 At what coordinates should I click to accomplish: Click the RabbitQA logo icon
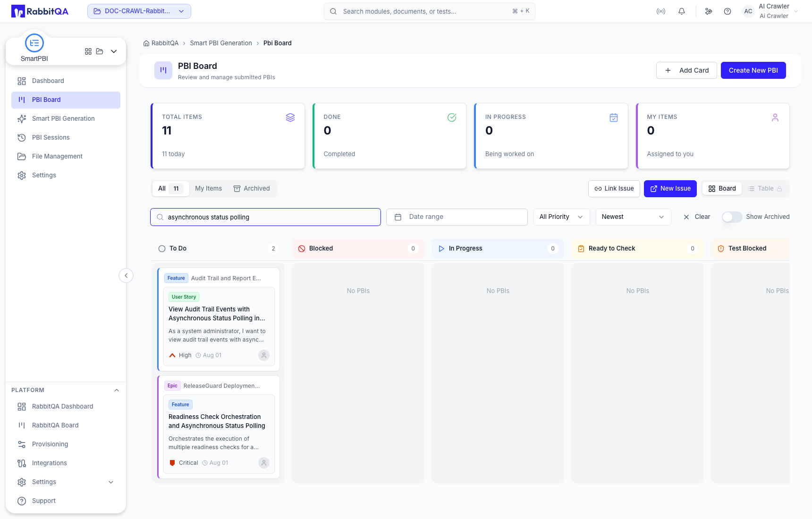tap(18, 11)
